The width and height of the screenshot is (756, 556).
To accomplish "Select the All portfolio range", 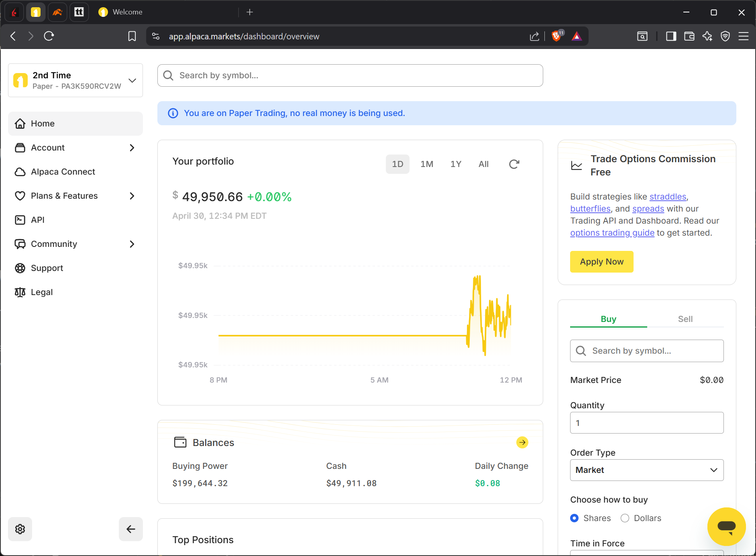I will pos(484,164).
